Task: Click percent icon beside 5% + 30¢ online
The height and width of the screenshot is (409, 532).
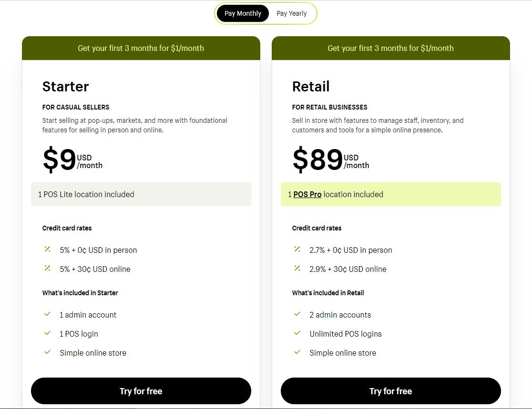Action: (48, 269)
